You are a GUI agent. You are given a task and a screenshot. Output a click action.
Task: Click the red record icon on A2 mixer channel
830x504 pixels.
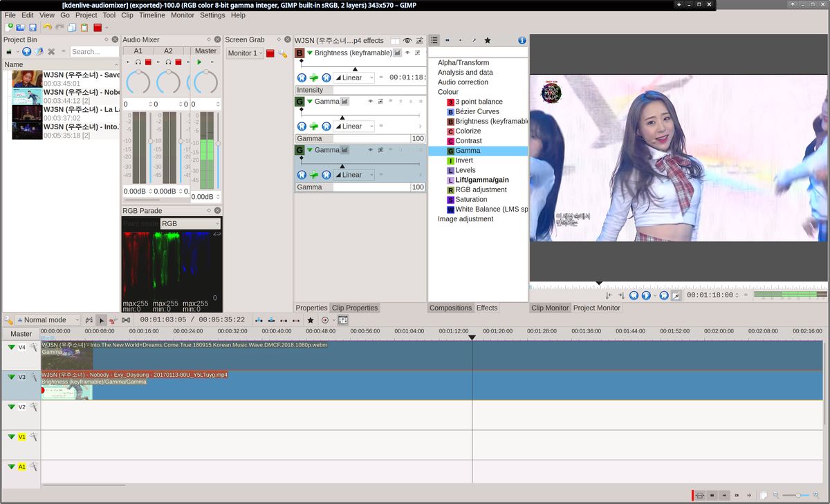pos(178,62)
